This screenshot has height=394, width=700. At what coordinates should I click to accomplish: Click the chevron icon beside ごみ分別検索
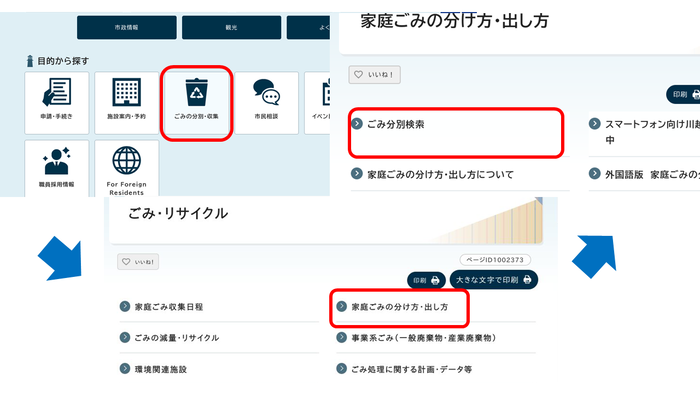click(357, 124)
